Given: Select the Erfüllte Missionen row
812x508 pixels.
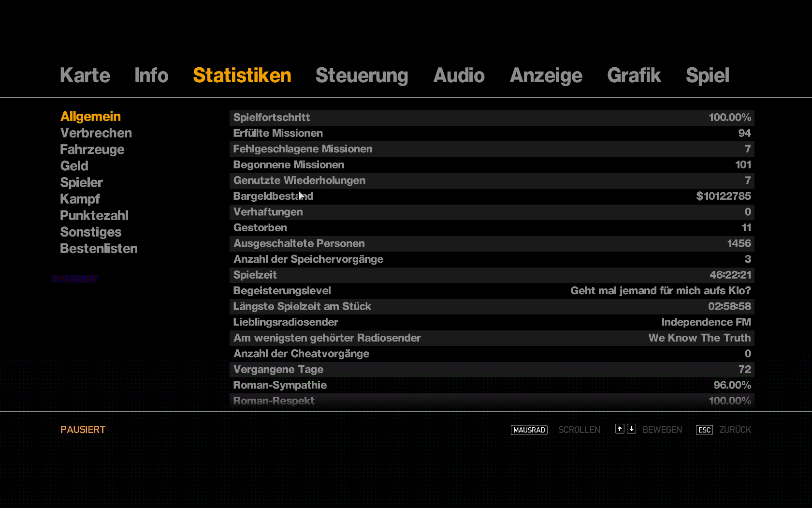Looking at the screenshot, I should coord(492,133).
